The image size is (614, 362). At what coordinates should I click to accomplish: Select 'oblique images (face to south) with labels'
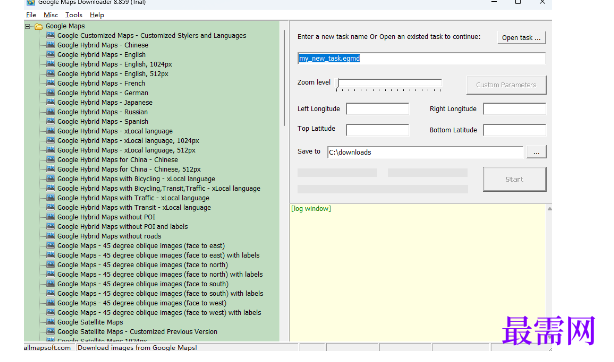[160, 293]
